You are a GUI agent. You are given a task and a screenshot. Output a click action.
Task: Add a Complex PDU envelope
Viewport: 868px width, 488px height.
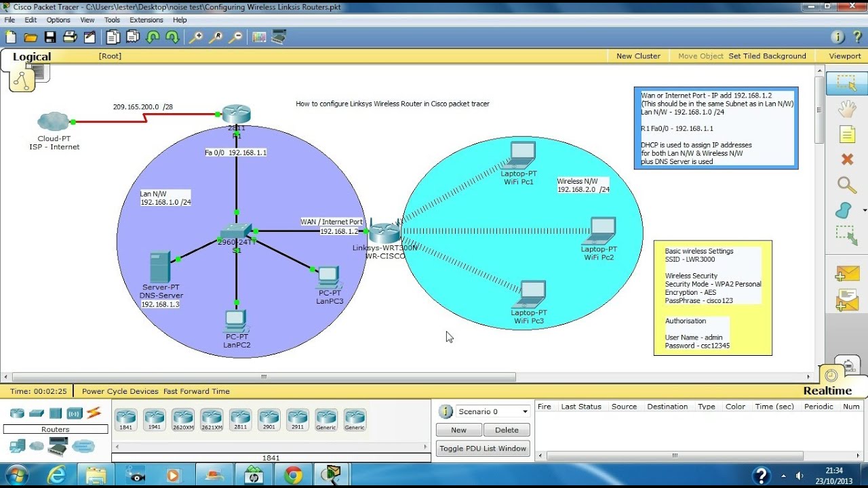coord(848,300)
